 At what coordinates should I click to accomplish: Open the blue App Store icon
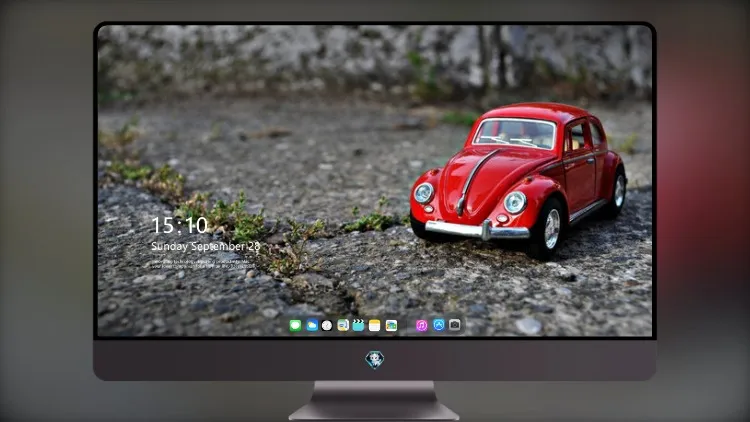439,325
